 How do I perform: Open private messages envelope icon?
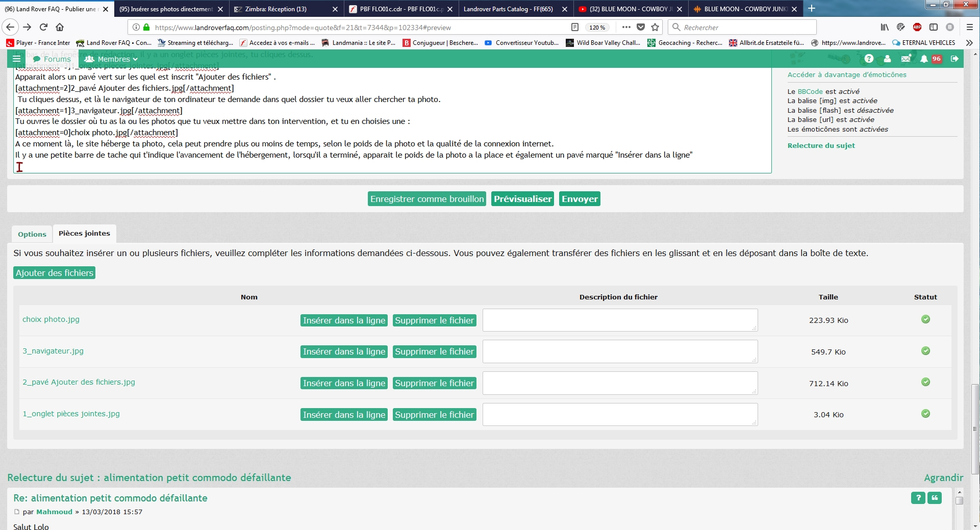pyautogui.click(x=906, y=59)
